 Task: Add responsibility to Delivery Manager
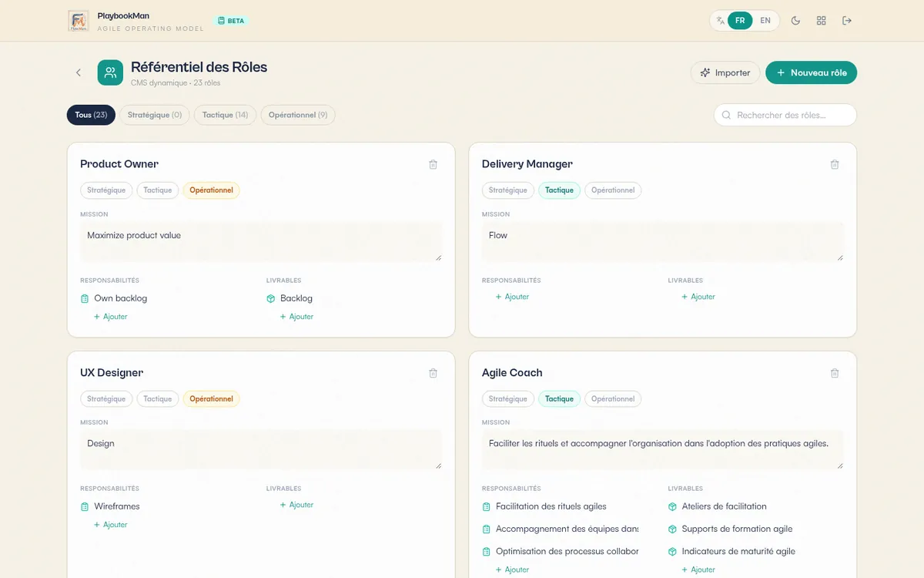[x=512, y=297]
